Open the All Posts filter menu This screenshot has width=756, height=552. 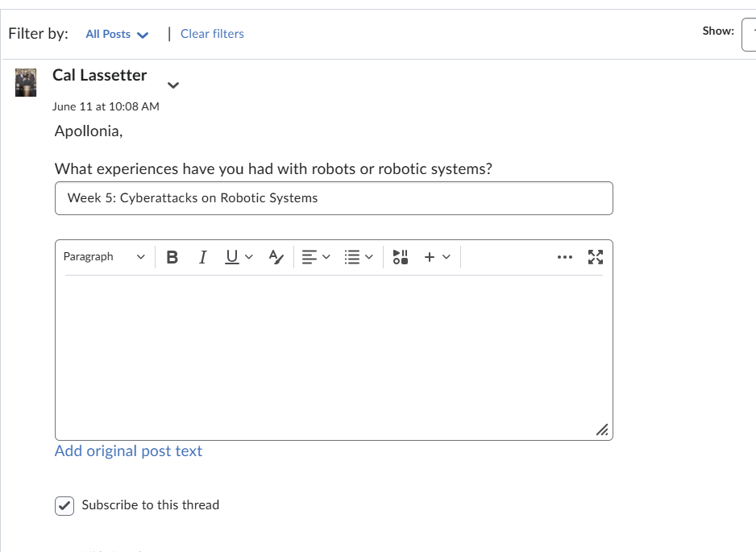click(x=116, y=34)
